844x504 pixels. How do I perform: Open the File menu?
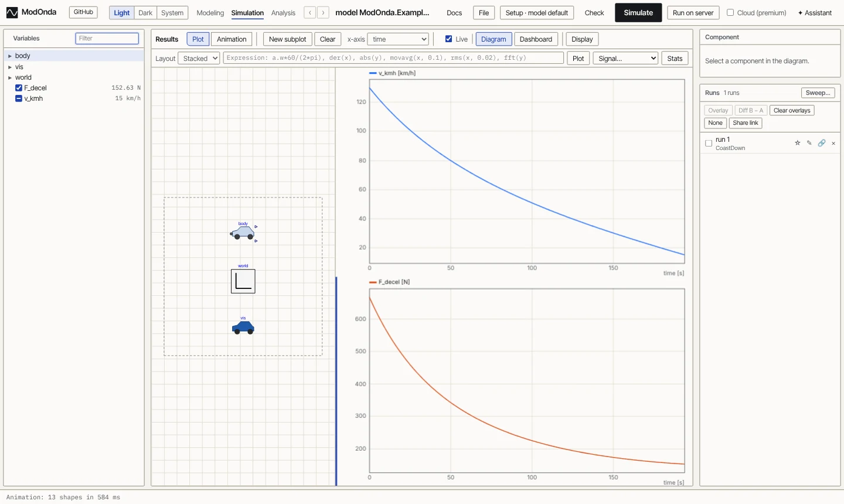tap(484, 12)
